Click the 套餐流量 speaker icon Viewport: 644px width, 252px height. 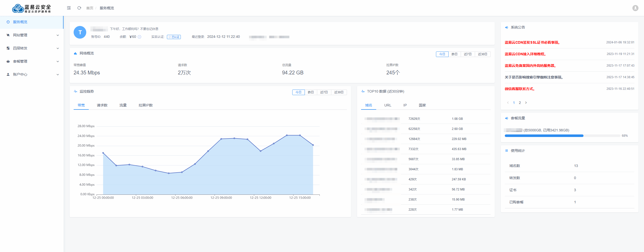pos(507,118)
